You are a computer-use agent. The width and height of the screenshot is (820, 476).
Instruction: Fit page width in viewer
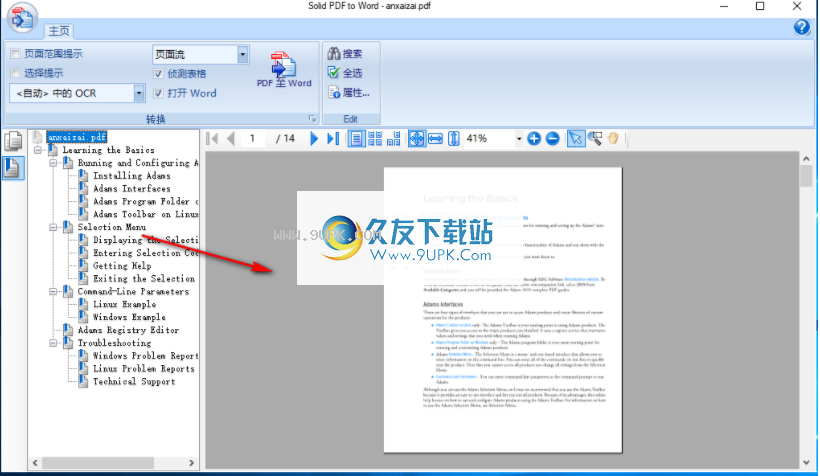click(435, 139)
